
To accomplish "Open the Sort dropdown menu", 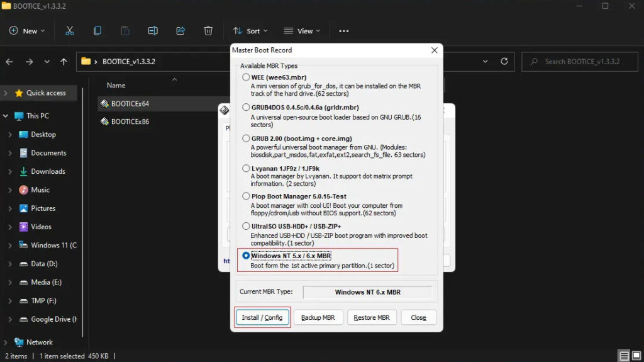I will tap(250, 31).
